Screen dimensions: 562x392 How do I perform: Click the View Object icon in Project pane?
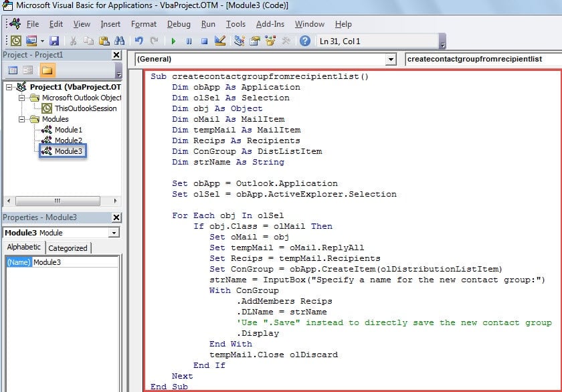(x=28, y=70)
